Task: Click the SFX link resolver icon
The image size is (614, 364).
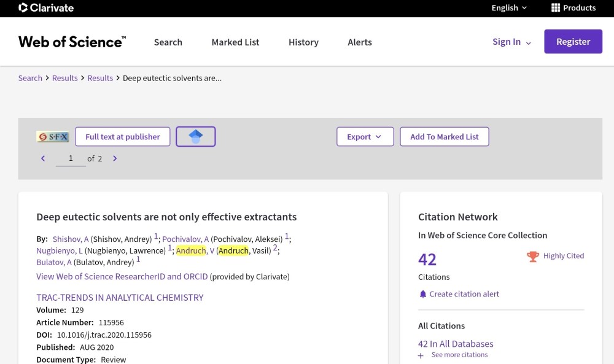Action: click(52, 137)
